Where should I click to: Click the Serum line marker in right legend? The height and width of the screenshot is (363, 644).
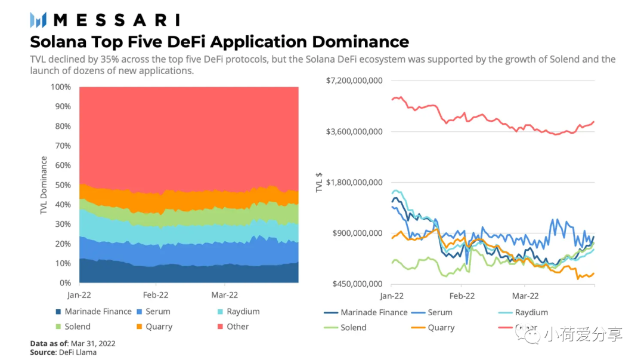(x=418, y=313)
